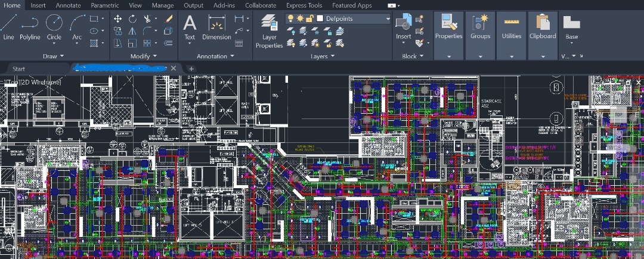
Task: Expand the Modify panel
Action: point(144,56)
